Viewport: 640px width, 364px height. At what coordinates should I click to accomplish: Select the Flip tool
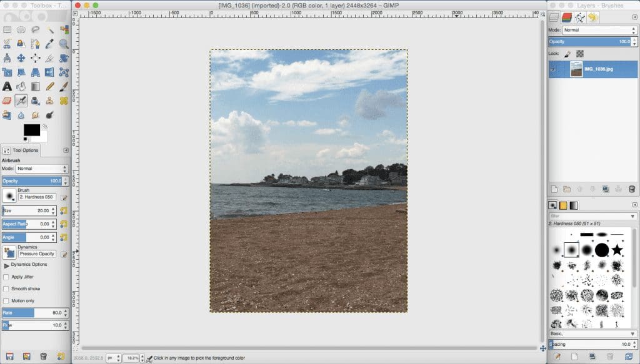[x=50, y=72]
